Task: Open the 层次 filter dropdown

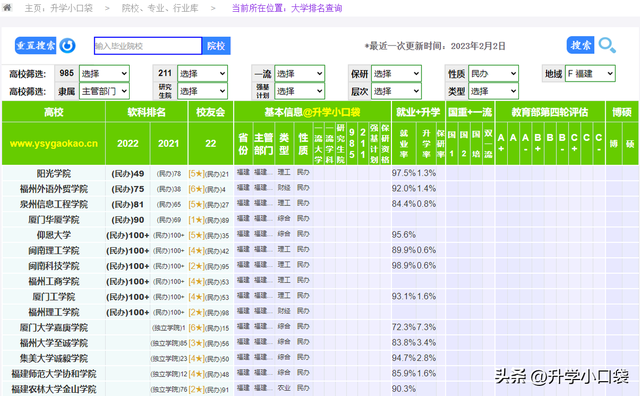Action: [x=396, y=91]
